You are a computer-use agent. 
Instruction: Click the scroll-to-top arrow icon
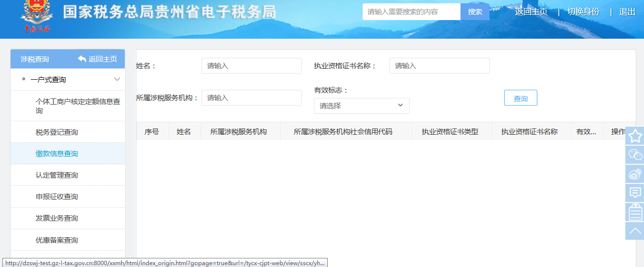coord(634,231)
